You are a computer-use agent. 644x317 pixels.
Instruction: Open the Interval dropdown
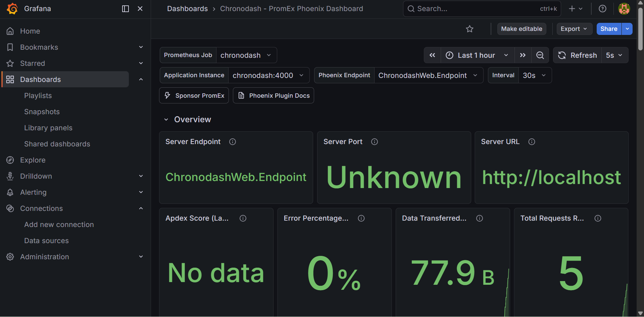click(535, 75)
